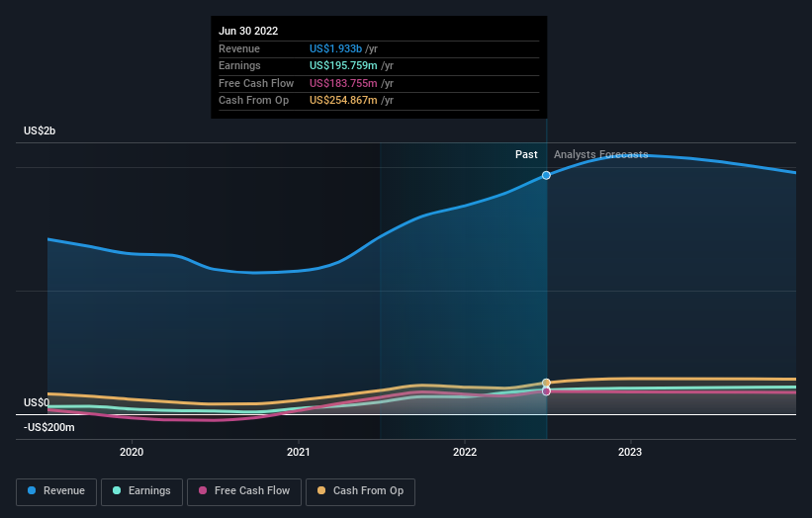Click the Revenue row label in tooltip

coord(239,48)
